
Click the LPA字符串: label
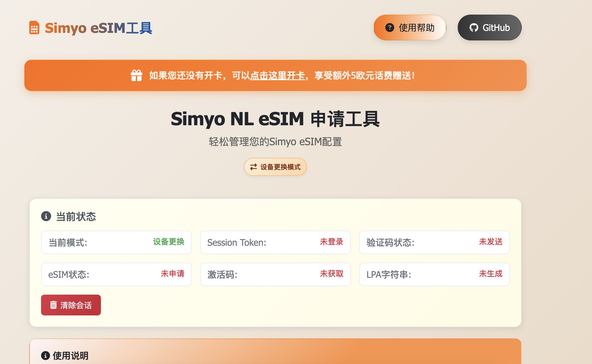click(x=389, y=274)
